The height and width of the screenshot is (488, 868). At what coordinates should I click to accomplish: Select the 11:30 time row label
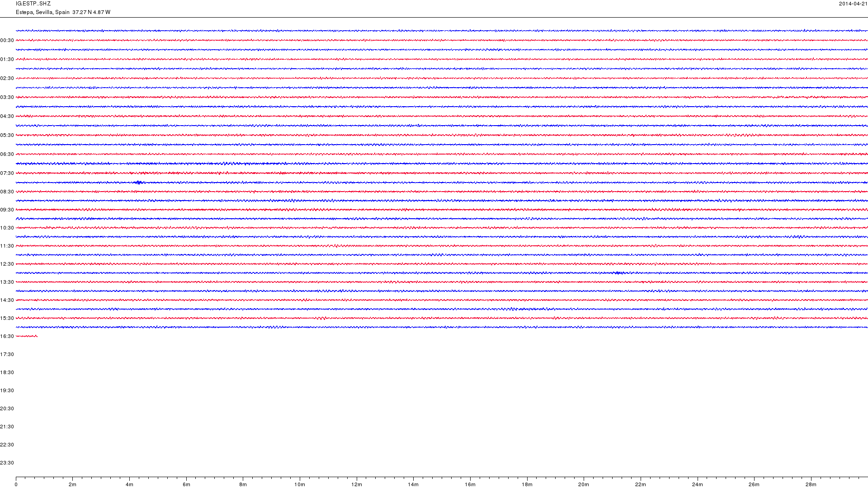coord(7,246)
